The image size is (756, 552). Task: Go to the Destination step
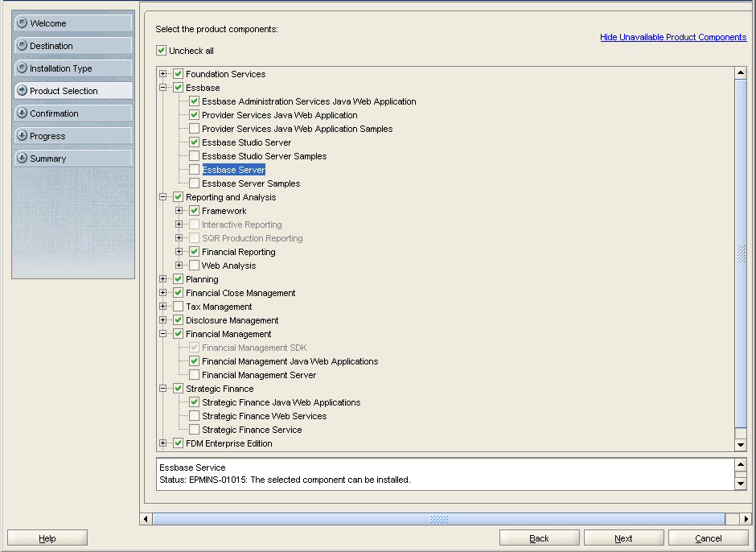tap(73, 45)
